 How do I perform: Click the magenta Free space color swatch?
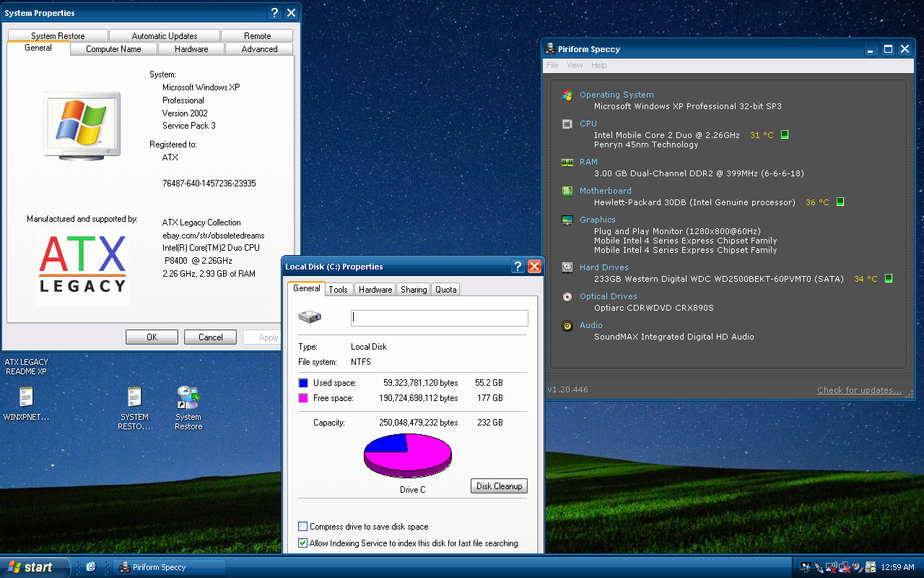point(303,398)
